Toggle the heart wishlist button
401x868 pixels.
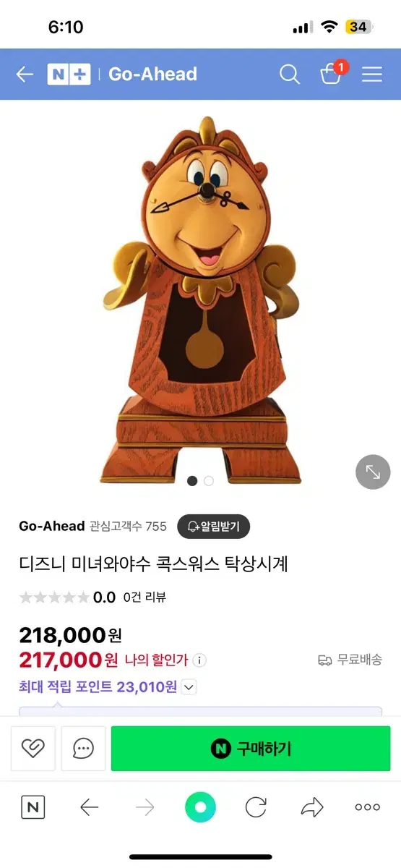pos(33,749)
